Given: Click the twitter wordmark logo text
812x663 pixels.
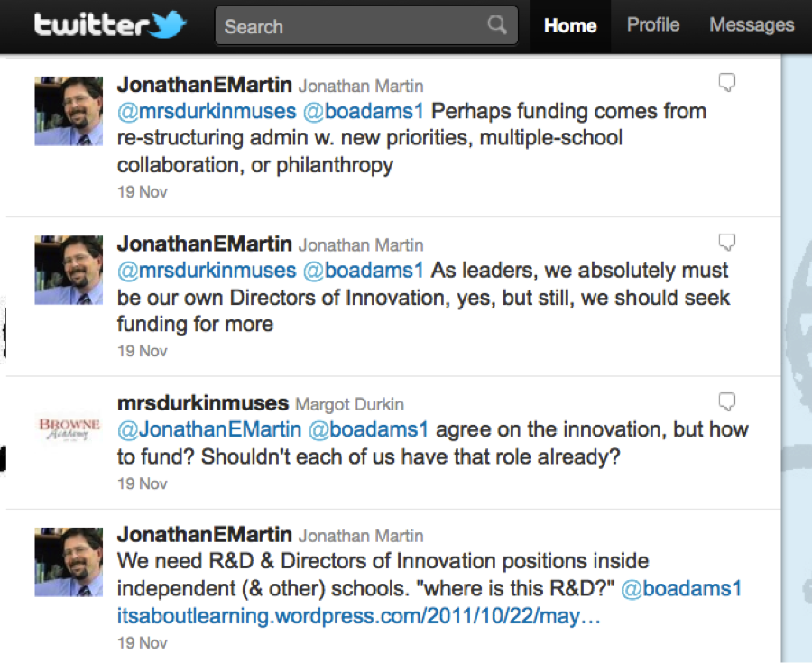Looking at the screenshot, I should point(90,25).
